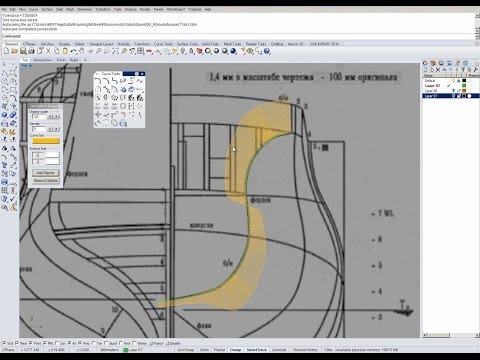Click the Undo arrow icon
This screenshot has height=360, width=480.
click(73, 51)
